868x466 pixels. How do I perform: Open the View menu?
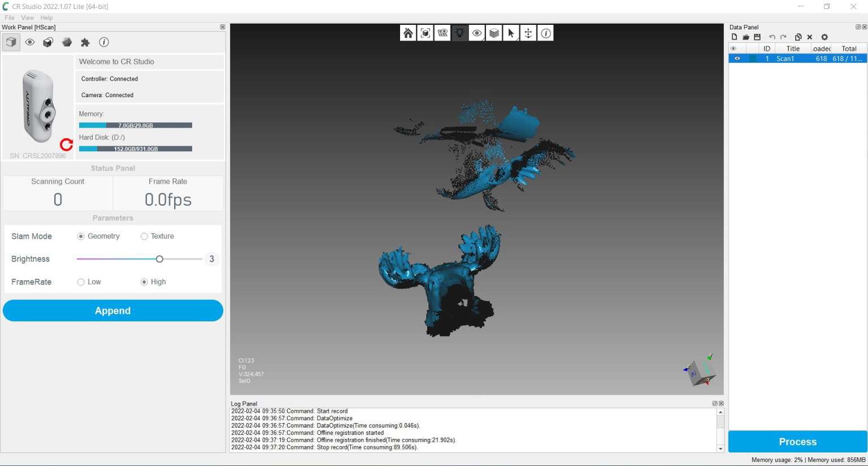(x=27, y=18)
